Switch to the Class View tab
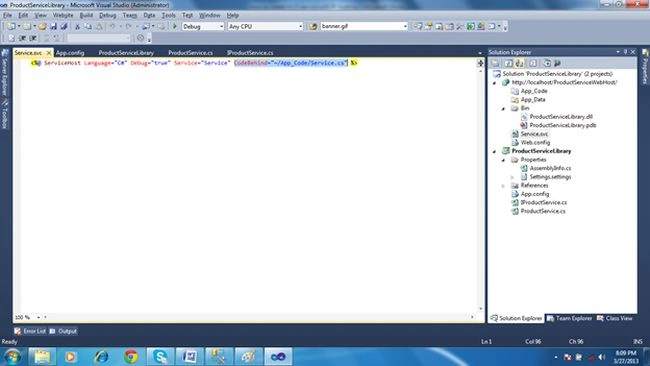This screenshot has width=650, height=366. tap(615, 318)
